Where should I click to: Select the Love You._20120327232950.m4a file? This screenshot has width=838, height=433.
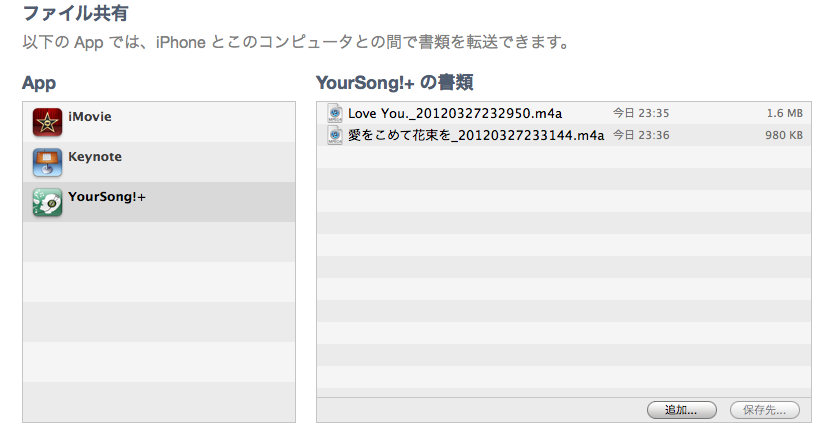tap(564, 113)
